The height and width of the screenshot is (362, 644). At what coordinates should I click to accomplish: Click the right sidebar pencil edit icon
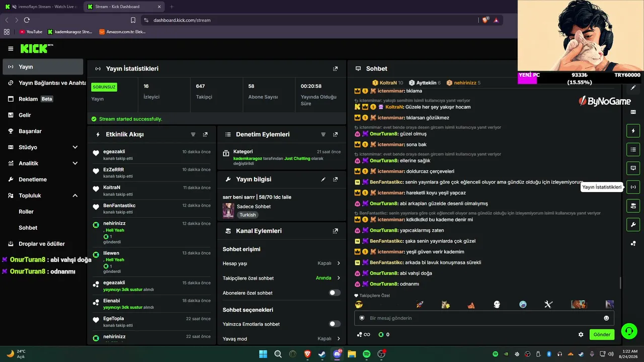[x=633, y=88]
